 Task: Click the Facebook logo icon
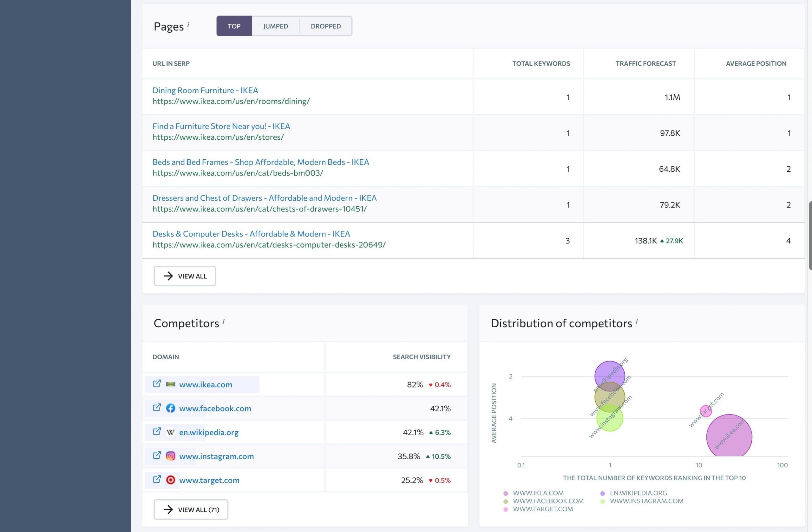pos(171,409)
